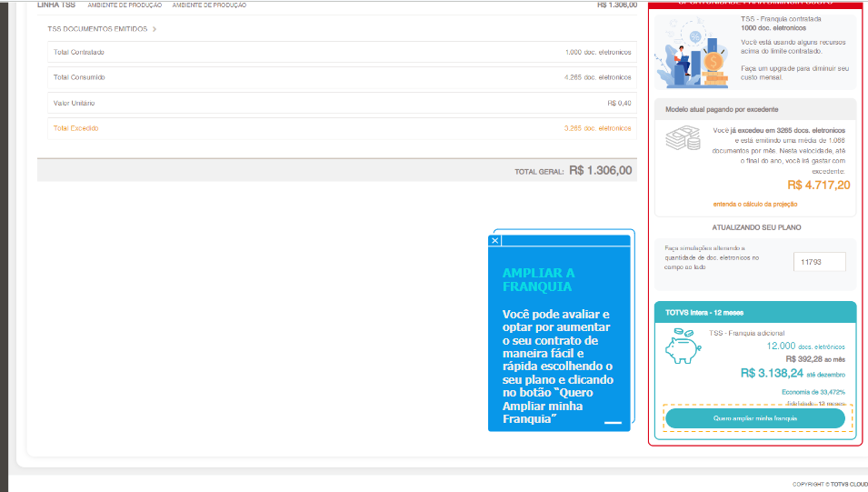Click the R$ 0,40 unit value
Image resolution: width=868 pixels, height=492 pixels.
tap(619, 103)
